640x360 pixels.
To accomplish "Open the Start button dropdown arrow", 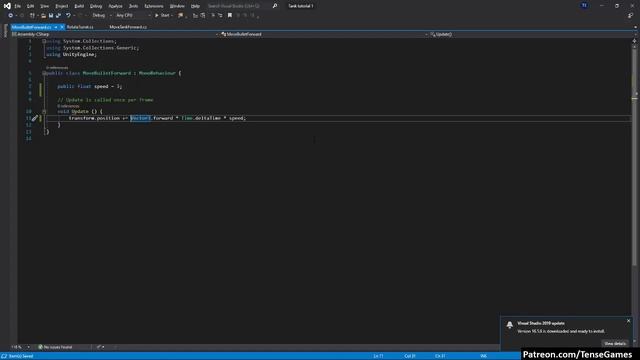I will click(172, 16).
